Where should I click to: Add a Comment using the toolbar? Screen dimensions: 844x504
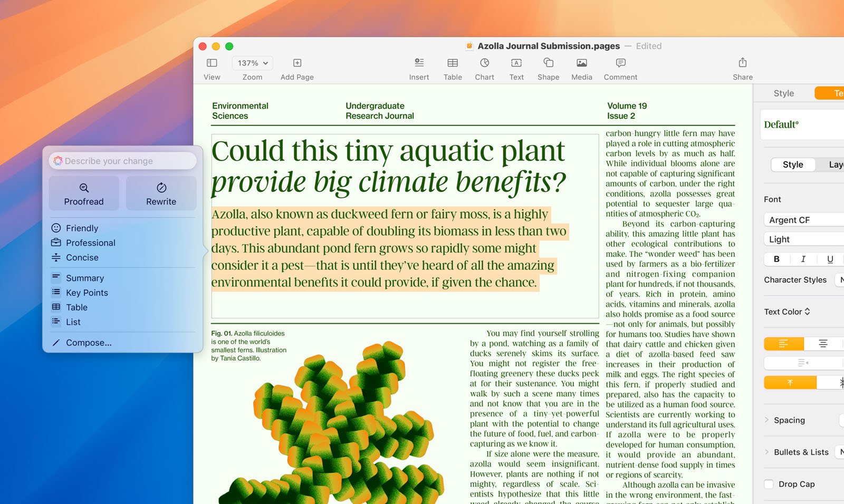point(620,63)
